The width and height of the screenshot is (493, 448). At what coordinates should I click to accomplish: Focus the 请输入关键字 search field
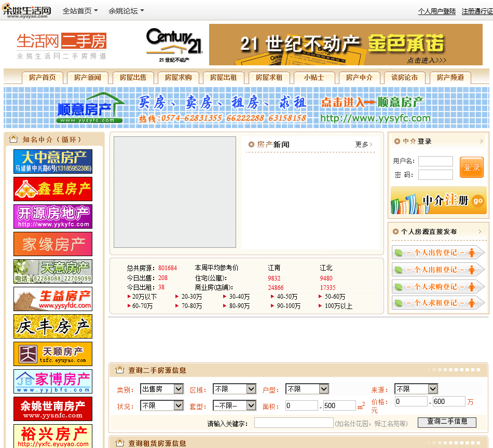coord(294,423)
